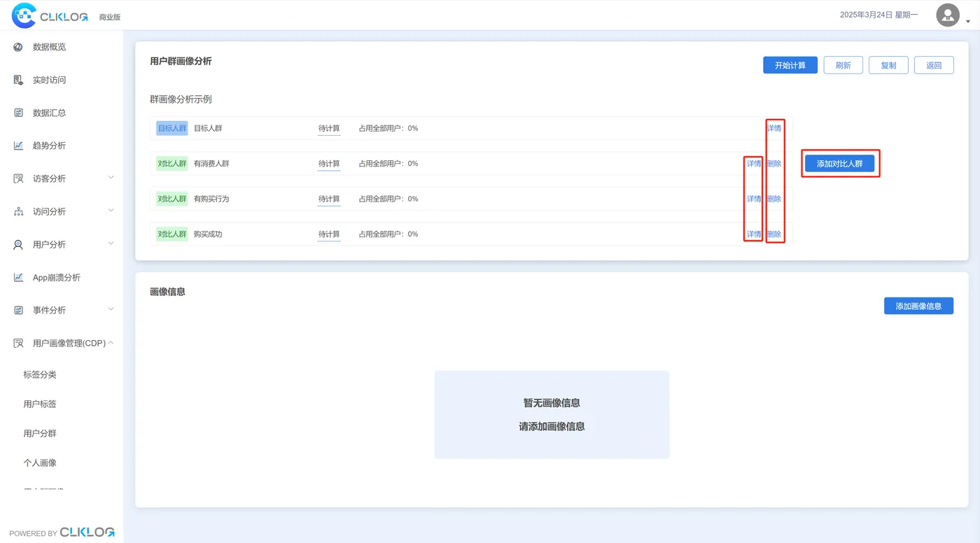Click the 开始计算 button
Viewport: 980px width, 543px height.
point(790,65)
